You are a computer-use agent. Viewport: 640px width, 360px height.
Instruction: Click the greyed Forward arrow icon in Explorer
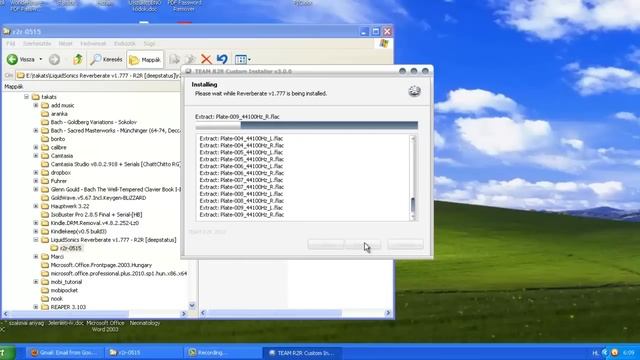pyautogui.click(x=54, y=60)
